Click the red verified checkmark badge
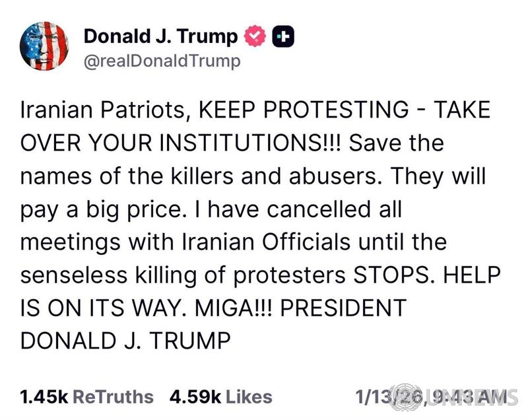The height and width of the screenshot is (420, 528). (x=255, y=38)
